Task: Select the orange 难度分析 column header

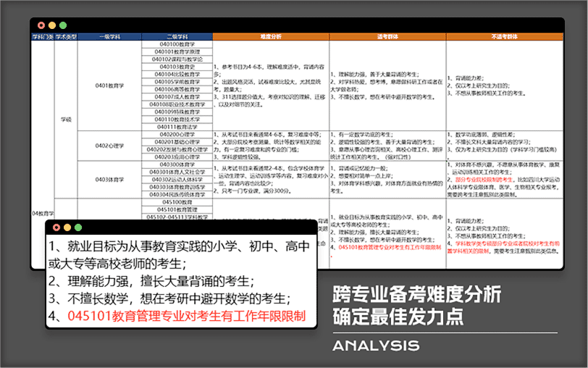Action: 270,36
